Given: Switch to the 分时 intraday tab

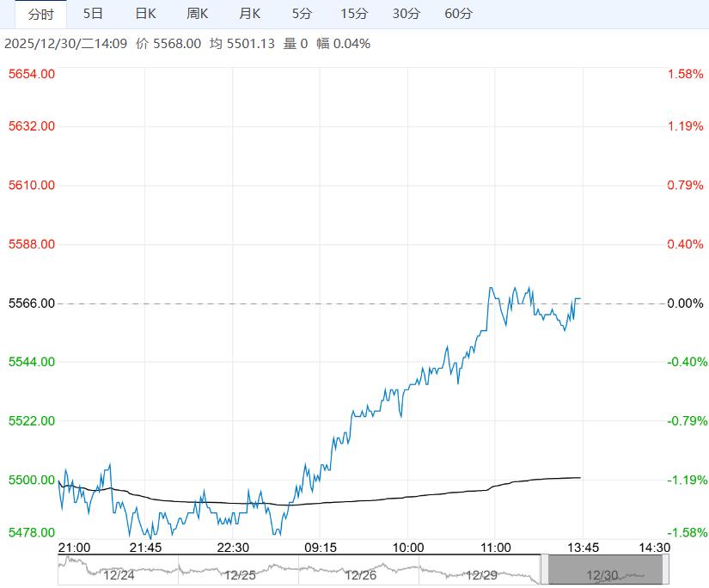Looking at the screenshot, I should tap(40, 14).
